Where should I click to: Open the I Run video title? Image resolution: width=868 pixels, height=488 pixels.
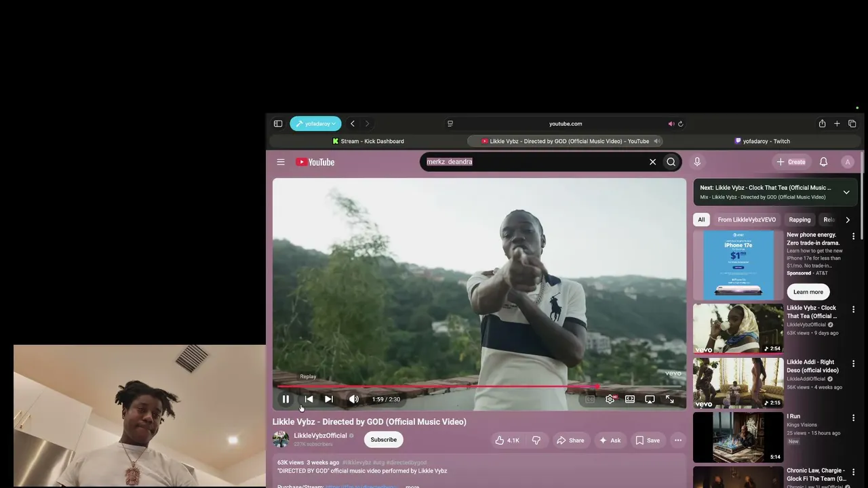[x=793, y=416]
